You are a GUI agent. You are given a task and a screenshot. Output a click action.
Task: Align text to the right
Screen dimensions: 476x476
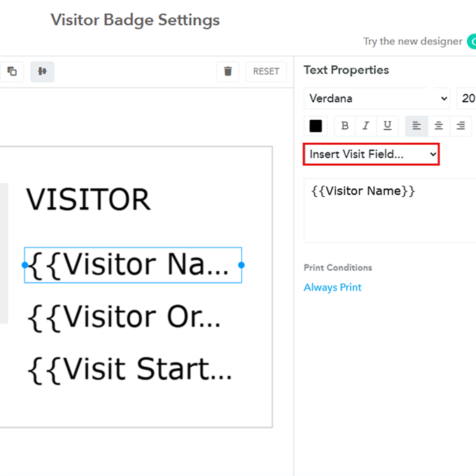(460, 126)
